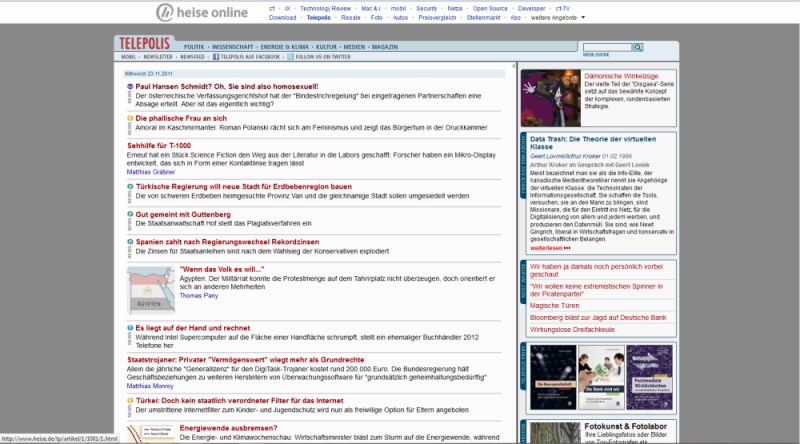The image size is (800, 444).
Task: Open Technology Review in top bar
Action: pyautogui.click(x=325, y=9)
